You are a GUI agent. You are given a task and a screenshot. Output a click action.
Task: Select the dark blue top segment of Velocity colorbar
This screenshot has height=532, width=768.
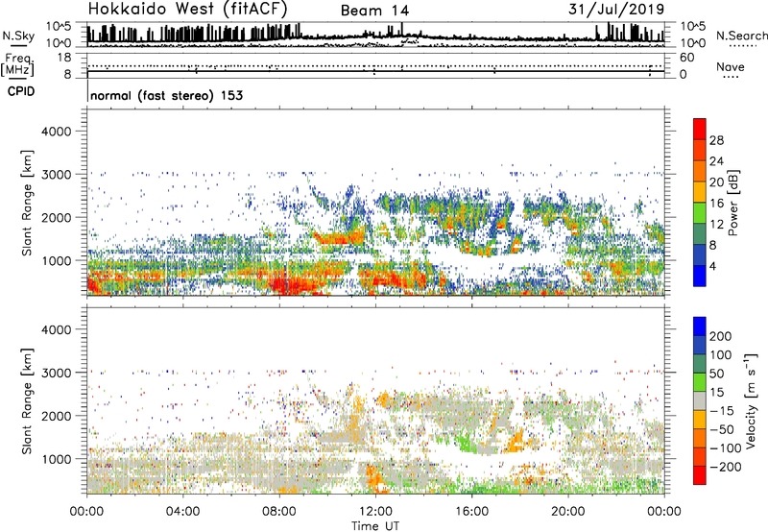[700, 326]
